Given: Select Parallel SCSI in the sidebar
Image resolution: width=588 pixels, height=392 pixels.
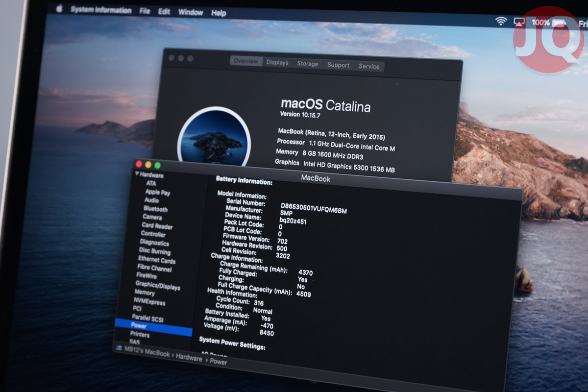Looking at the screenshot, I should 147,318.
